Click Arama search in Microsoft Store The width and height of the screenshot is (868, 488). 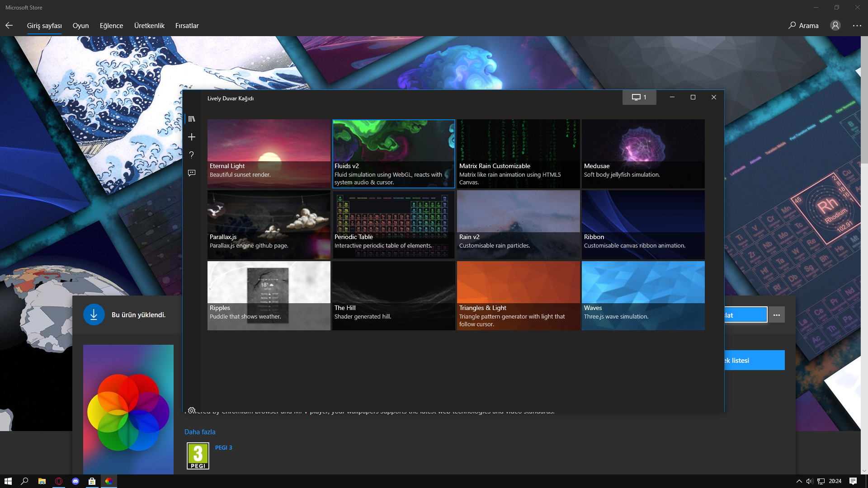803,26
